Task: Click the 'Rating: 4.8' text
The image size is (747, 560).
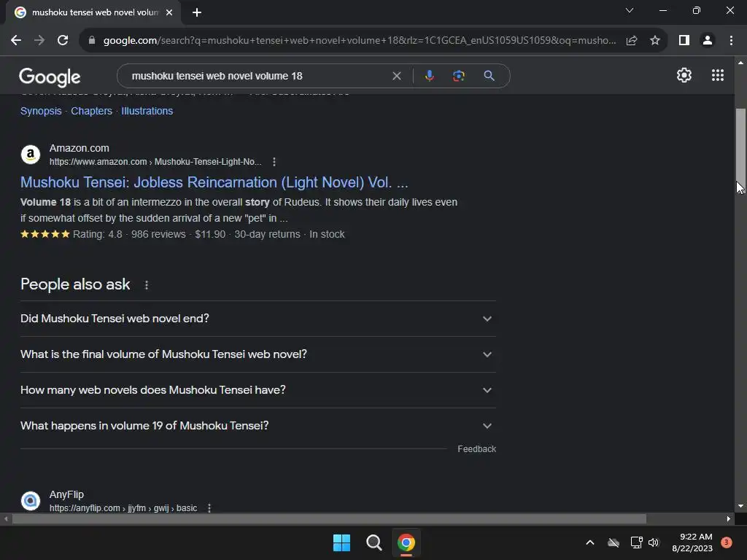Action: (x=97, y=234)
